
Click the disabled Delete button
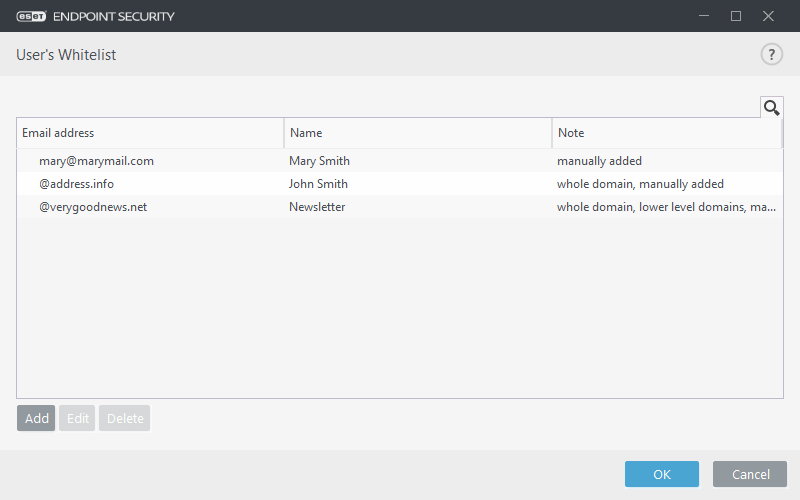pyautogui.click(x=124, y=418)
